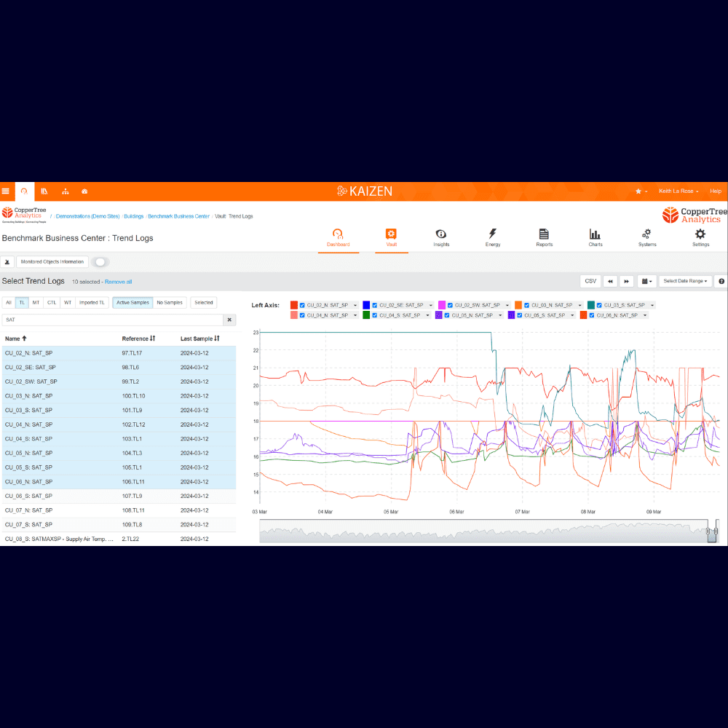Uncheck the CU_04_S: SAT_SP legend checkbox
The height and width of the screenshot is (728, 728).
coord(375,315)
